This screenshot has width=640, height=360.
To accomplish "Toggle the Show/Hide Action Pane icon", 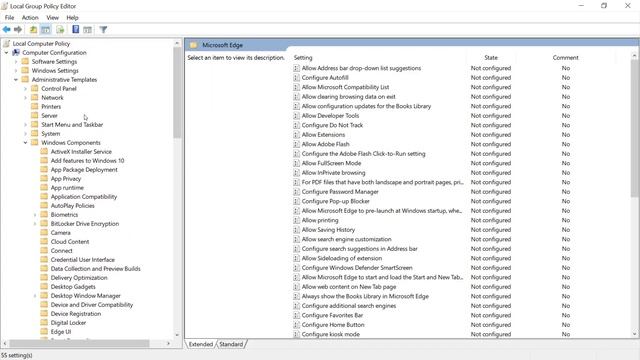I will [x=87, y=29].
